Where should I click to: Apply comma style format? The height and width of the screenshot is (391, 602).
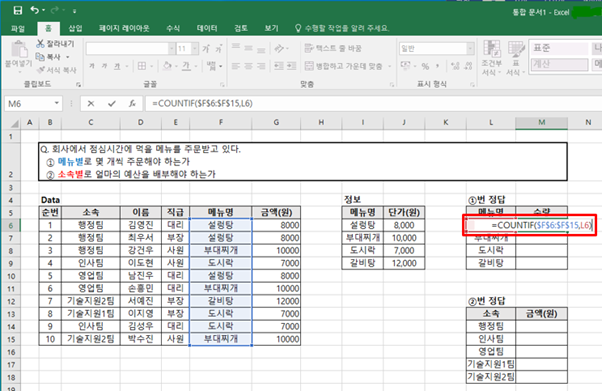(x=437, y=66)
